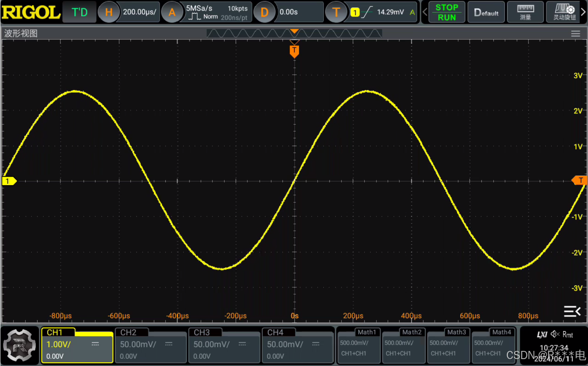This screenshot has width=588, height=366.
Task: Open the 灵动旋钮 flex knob tool
Action: (x=564, y=12)
